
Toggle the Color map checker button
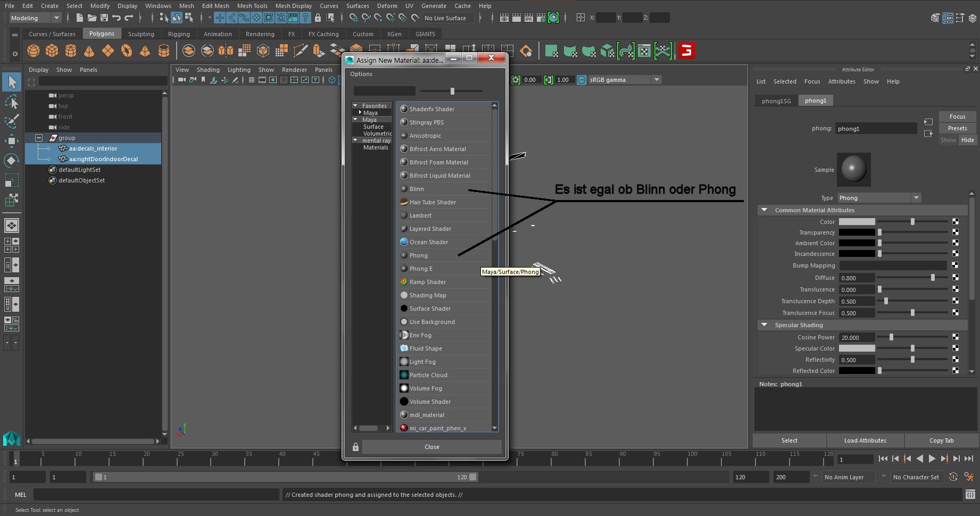point(956,222)
